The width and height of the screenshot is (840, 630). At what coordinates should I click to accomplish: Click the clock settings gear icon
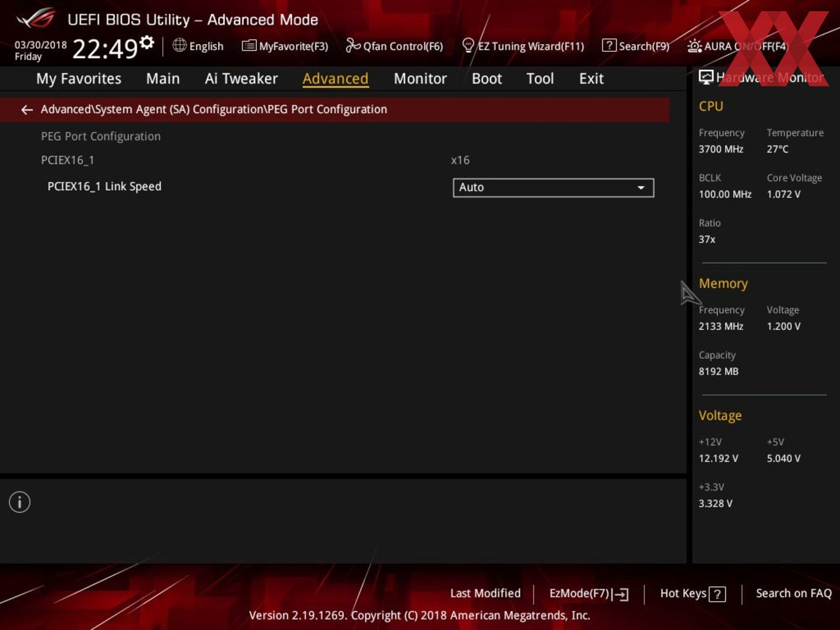pyautogui.click(x=147, y=42)
